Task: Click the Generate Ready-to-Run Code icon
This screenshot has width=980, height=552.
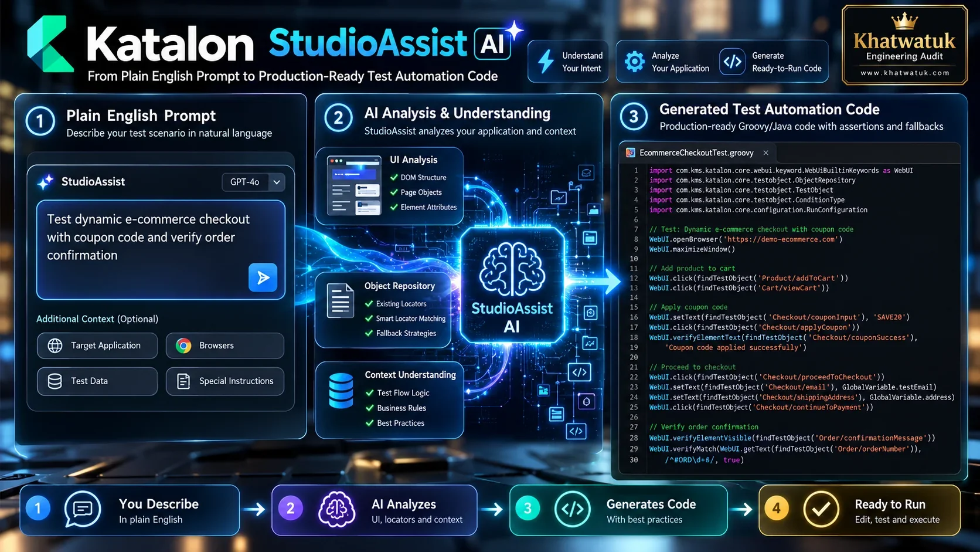Action: point(733,62)
